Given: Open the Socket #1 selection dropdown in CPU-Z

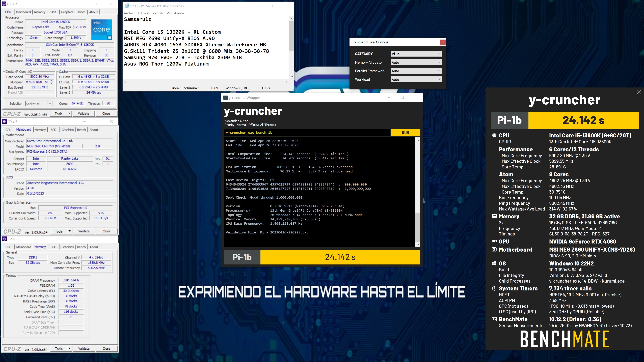Looking at the screenshot, I should click(x=39, y=104).
